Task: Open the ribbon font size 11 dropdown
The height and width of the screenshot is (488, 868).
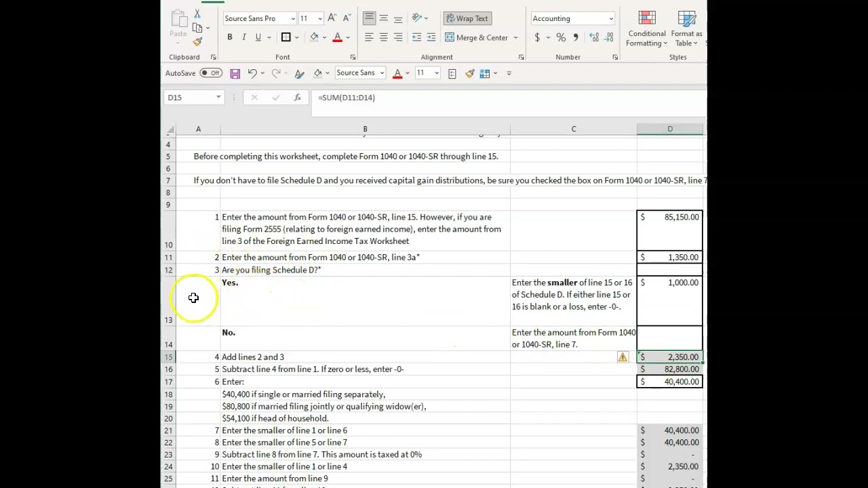Action: [320, 19]
